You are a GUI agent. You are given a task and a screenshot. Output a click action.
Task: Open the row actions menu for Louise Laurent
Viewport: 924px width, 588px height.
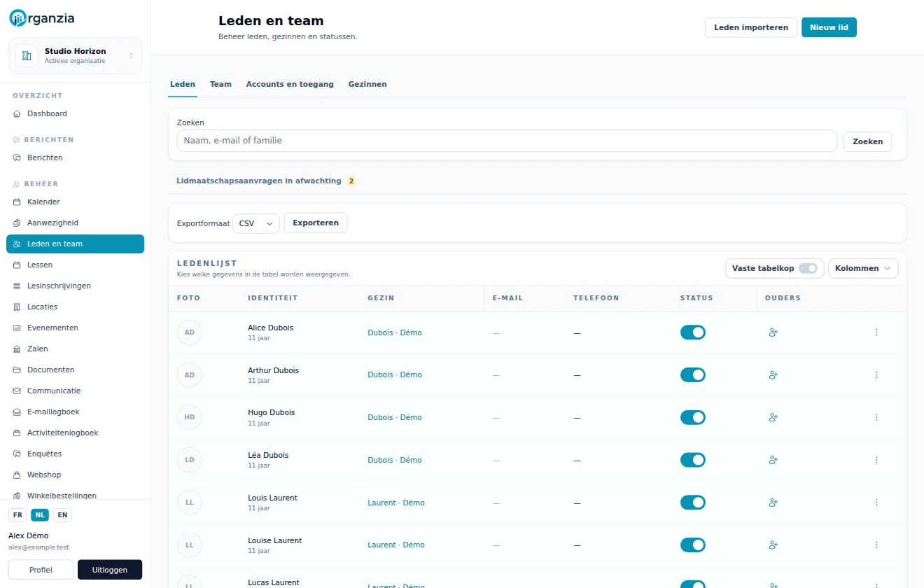coord(876,545)
